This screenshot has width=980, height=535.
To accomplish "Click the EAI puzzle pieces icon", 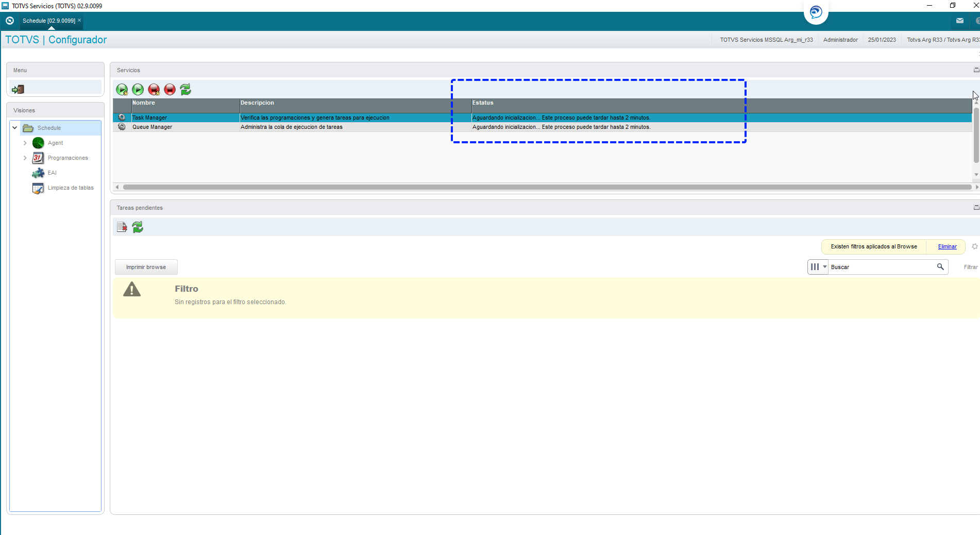I will tap(38, 173).
